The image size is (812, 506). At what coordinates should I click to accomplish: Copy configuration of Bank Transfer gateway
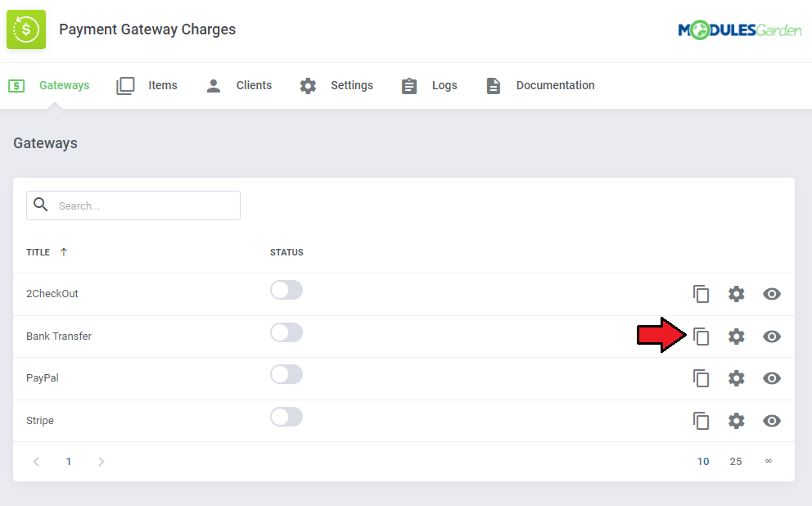point(701,337)
